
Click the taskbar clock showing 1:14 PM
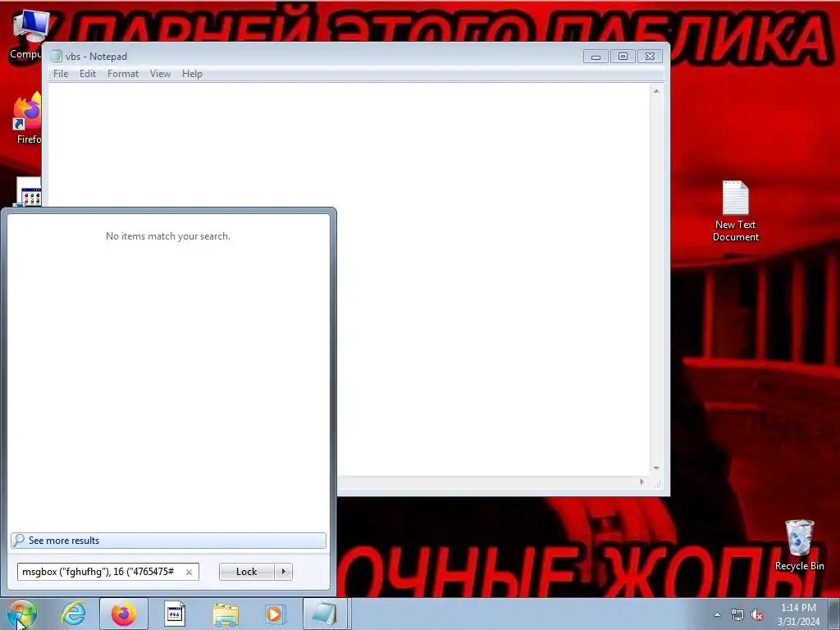coord(798,614)
